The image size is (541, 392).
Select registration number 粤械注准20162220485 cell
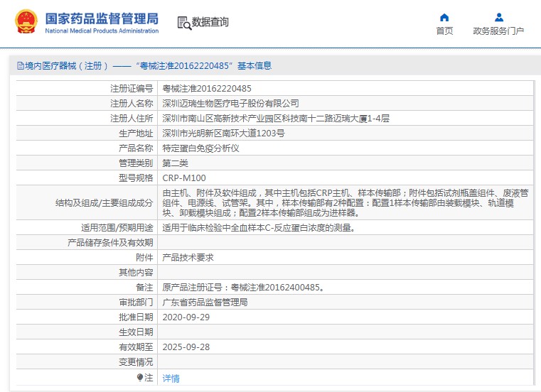coord(207,89)
